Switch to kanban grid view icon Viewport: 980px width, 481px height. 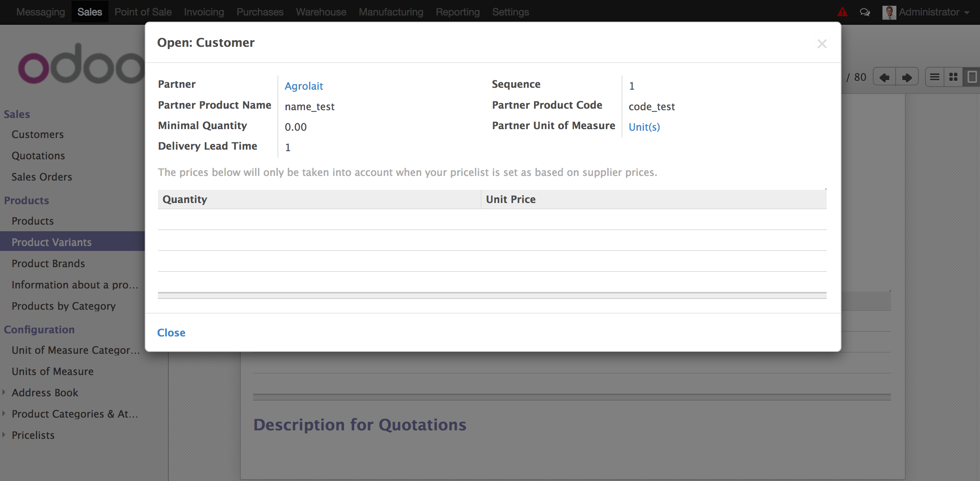coord(953,77)
